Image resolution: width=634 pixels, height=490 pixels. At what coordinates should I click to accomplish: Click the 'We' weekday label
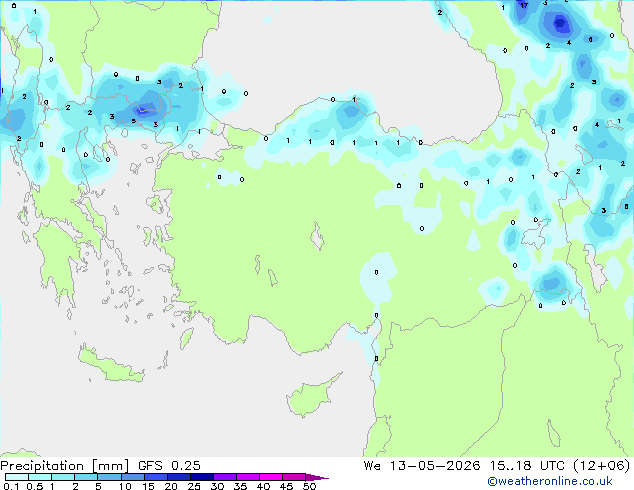pyautogui.click(x=372, y=466)
